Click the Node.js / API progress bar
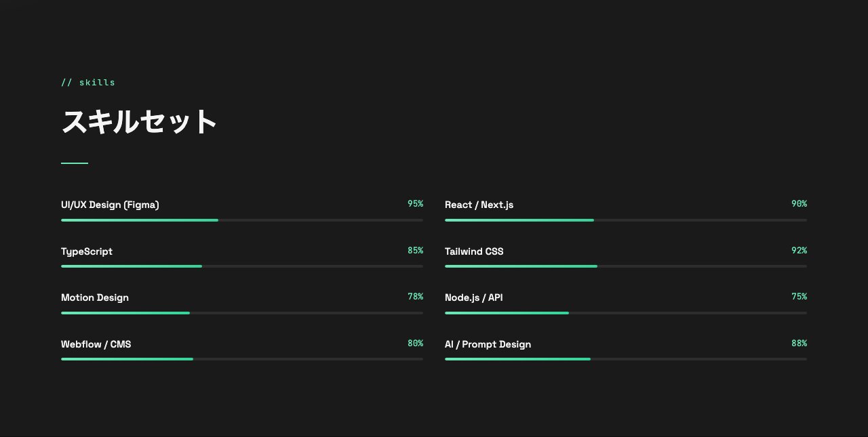Viewport: 868px width, 437px height. click(625, 313)
